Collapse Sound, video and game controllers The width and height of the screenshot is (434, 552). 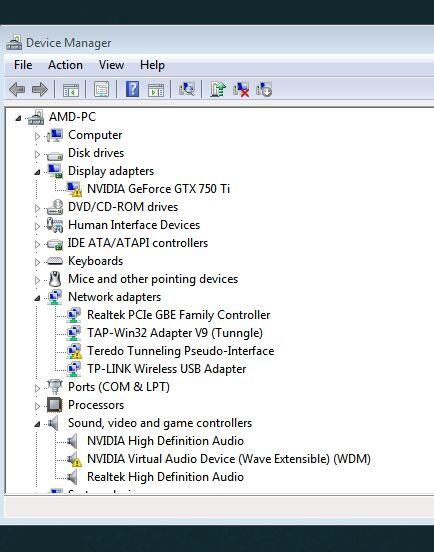pyautogui.click(x=37, y=424)
